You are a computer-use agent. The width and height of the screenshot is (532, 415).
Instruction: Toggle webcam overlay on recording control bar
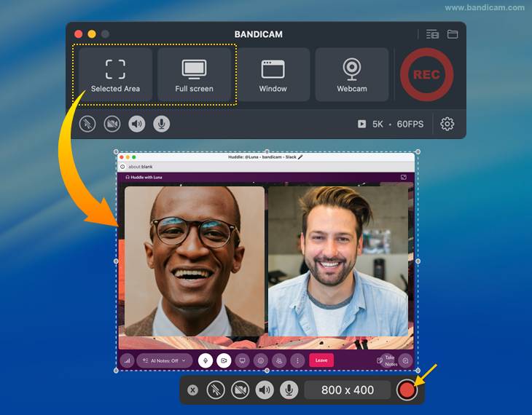tap(240, 390)
